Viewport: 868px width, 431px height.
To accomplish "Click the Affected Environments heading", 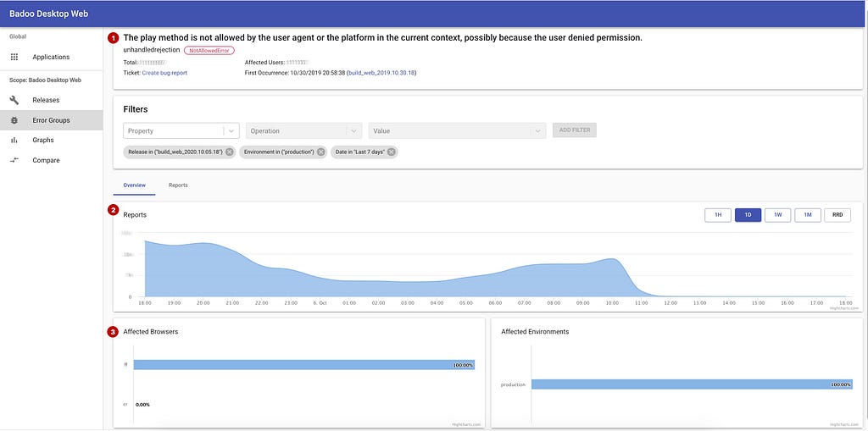I will (x=535, y=332).
